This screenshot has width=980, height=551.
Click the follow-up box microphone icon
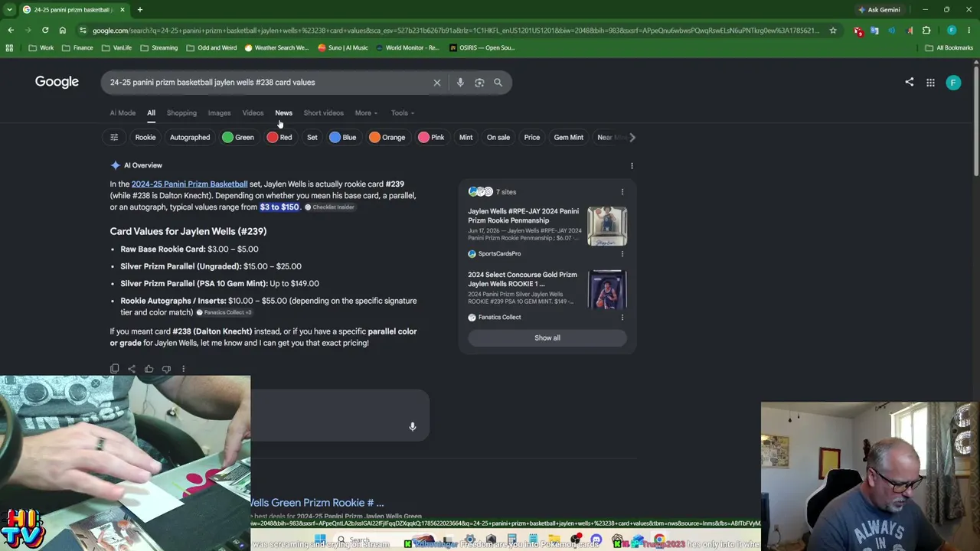pos(413,426)
